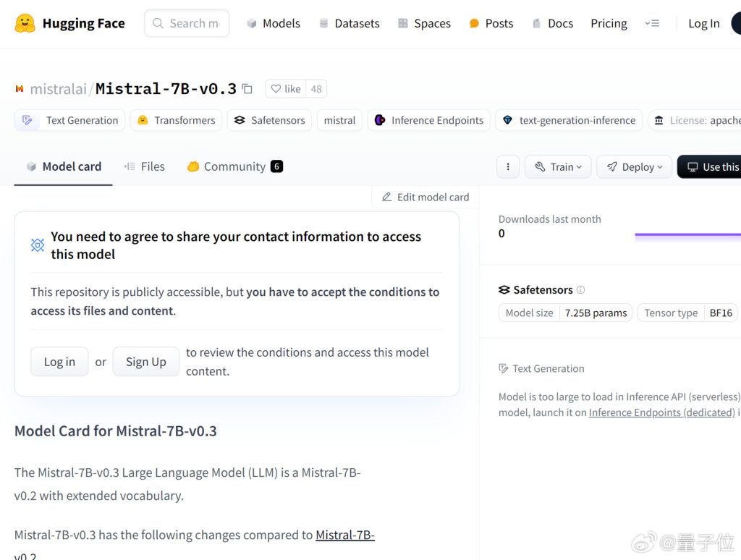The width and height of the screenshot is (741, 560).
Task: Like the model with heart button
Action: [x=286, y=89]
